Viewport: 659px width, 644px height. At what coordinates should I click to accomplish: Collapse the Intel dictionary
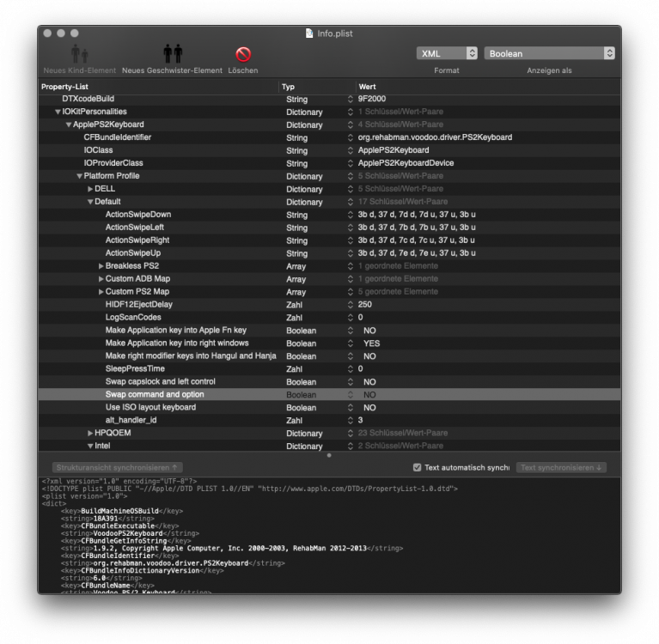(90, 447)
